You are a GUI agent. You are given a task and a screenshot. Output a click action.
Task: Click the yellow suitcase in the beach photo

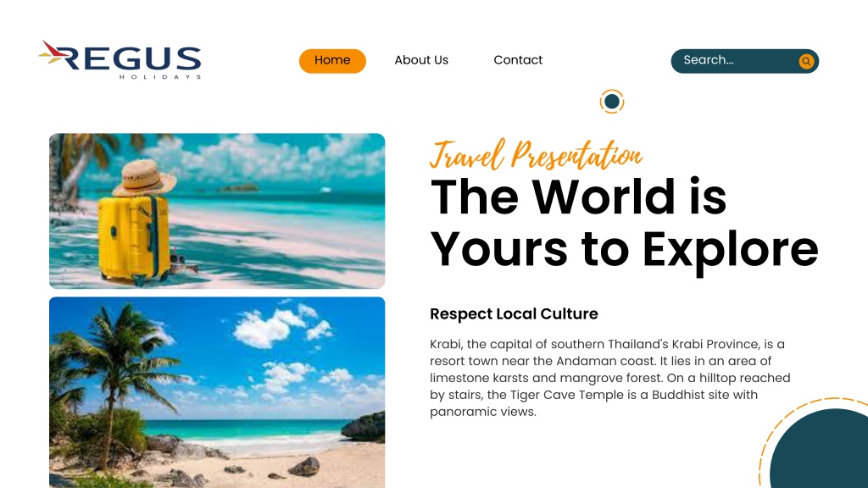click(x=135, y=239)
